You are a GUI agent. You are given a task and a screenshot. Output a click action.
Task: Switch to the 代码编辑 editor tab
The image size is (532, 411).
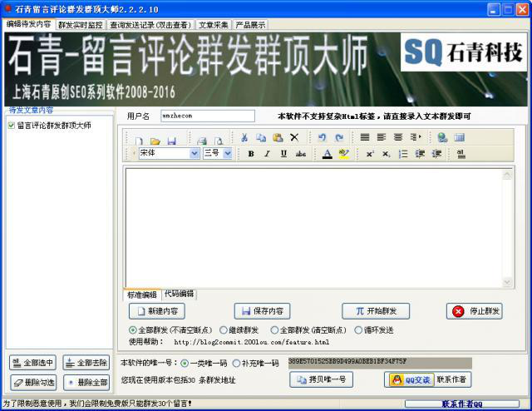[x=179, y=294]
